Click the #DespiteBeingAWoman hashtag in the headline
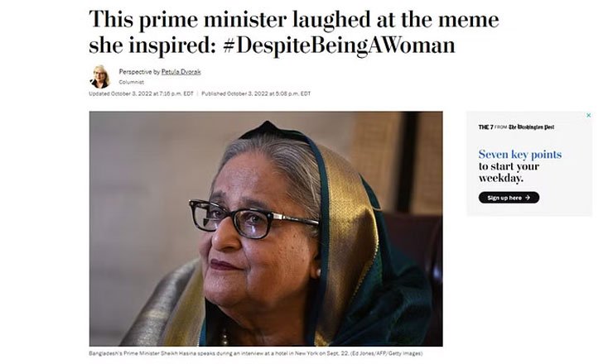Screen dimensions: 613x364 pos(340,45)
